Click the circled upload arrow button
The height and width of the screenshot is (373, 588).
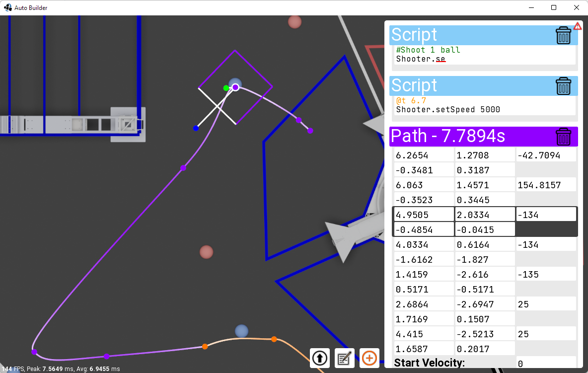319,358
